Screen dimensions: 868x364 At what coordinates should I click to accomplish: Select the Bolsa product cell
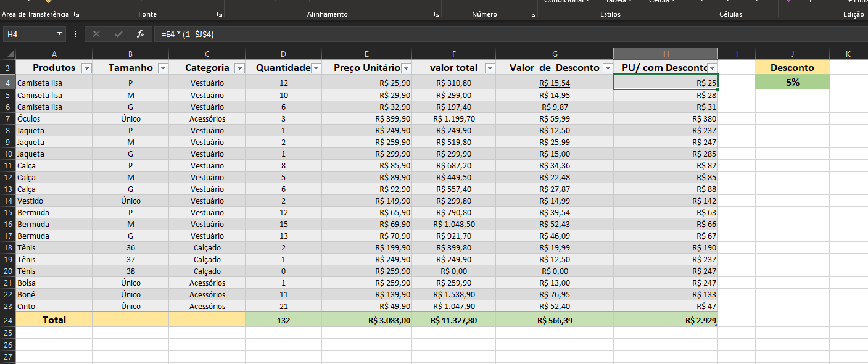point(54,283)
